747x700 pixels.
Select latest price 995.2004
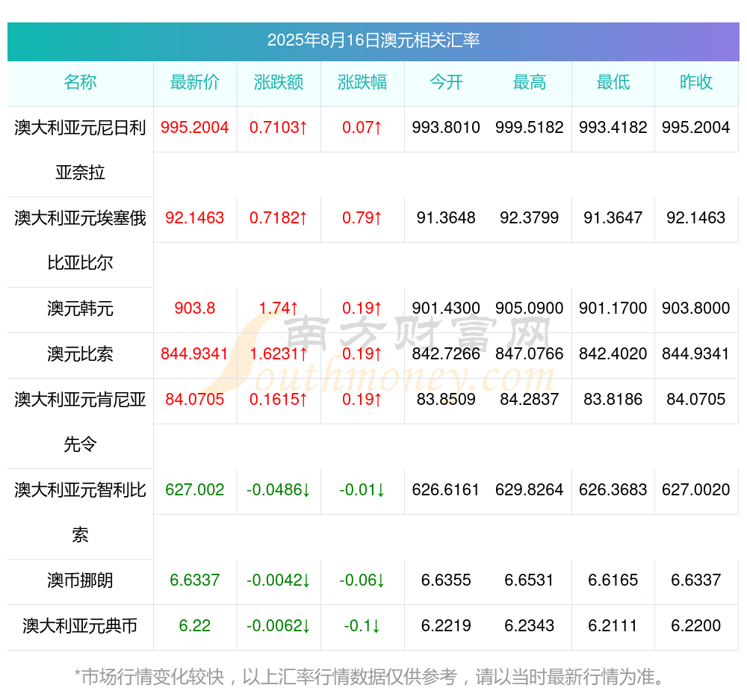pos(195,128)
